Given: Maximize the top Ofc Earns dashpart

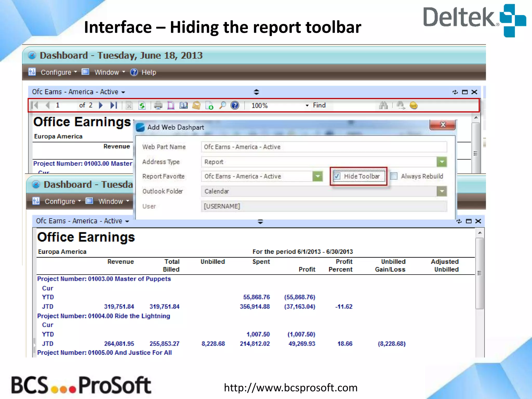Looking at the screenshot, I should tap(465, 92).
